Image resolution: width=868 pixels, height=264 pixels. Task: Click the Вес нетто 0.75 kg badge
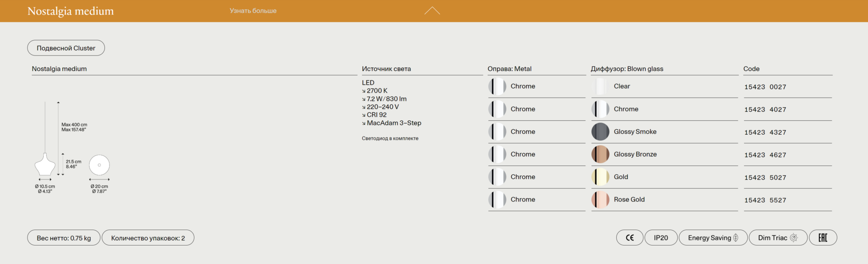tap(64, 238)
